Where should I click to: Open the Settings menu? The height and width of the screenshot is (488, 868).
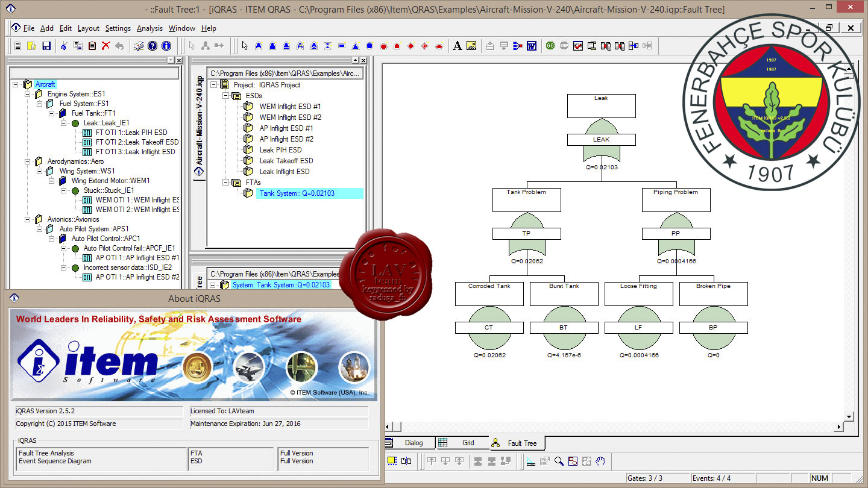tap(118, 28)
